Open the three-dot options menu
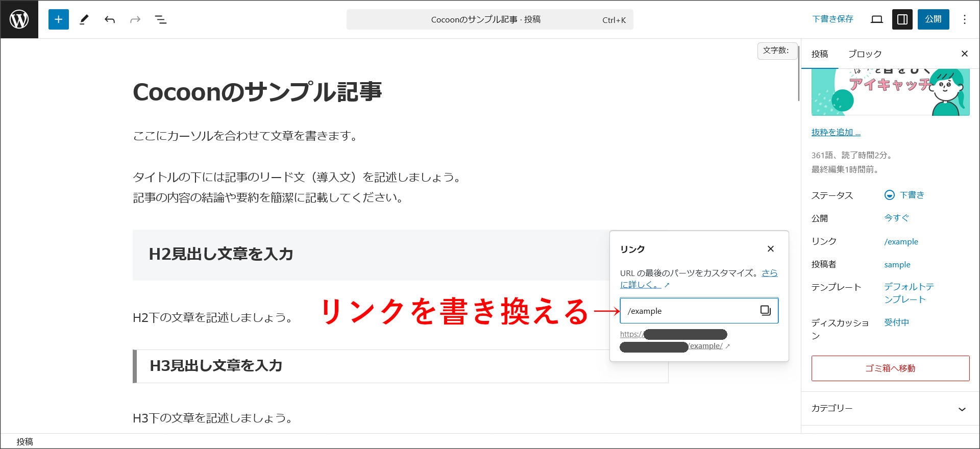Screen dimensions: 980x449 pyautogui.click(x=965, y=19)
